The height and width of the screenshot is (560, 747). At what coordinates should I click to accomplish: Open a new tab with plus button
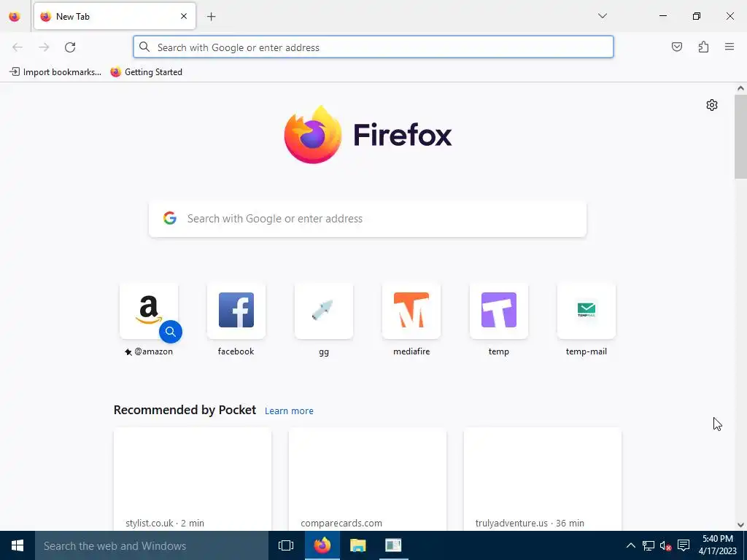point(211,17)
